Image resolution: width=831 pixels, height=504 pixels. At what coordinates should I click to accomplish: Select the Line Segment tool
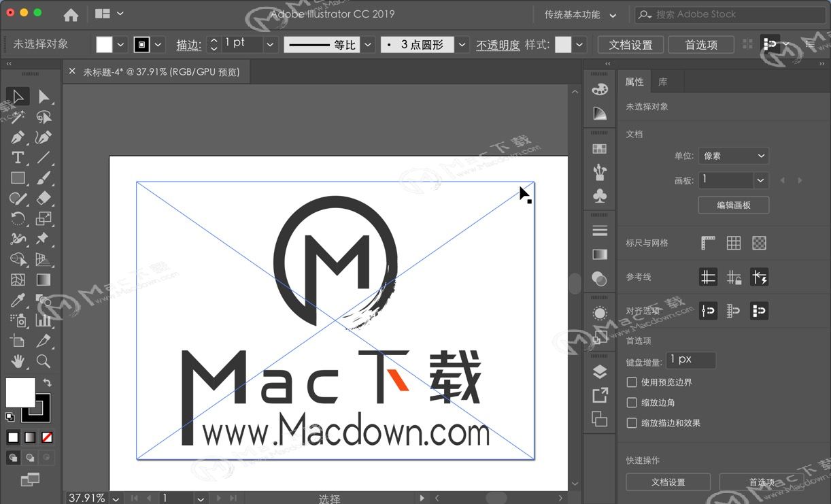pos(44,158)
